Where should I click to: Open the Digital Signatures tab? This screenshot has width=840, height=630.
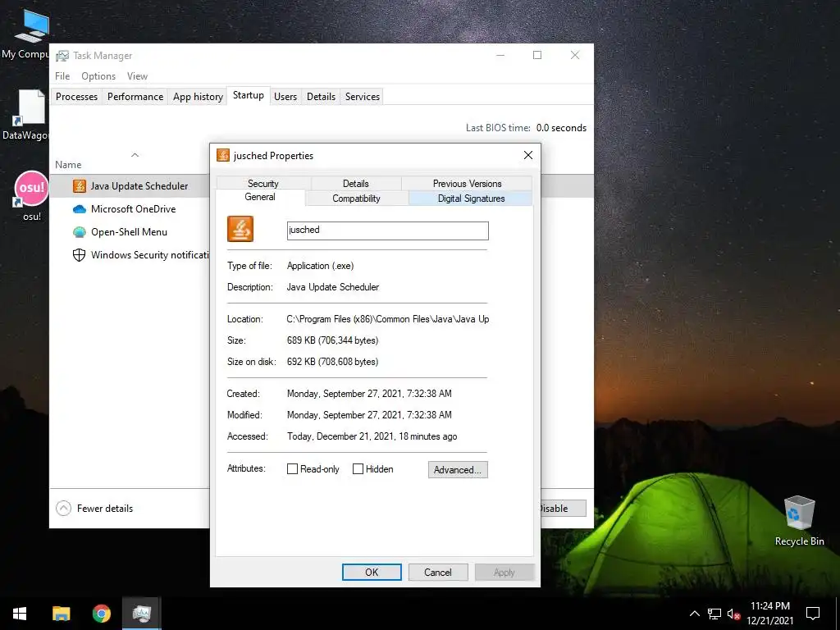click(x=471, y=199)
